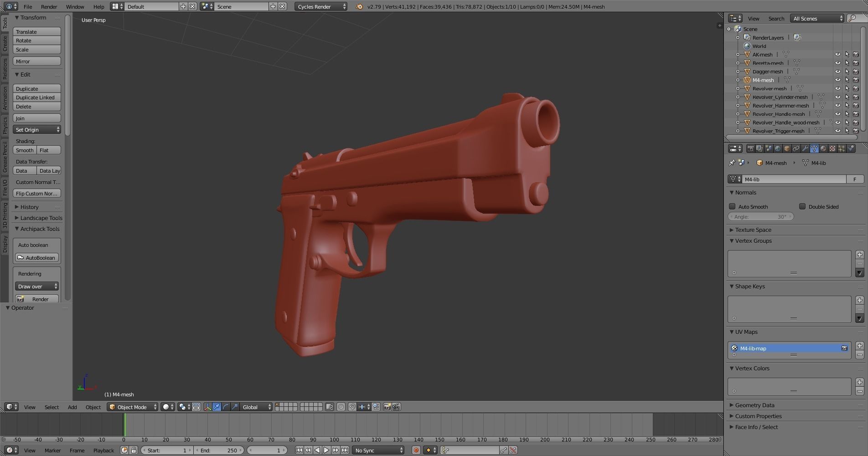Open the Object Mode dropdown
The width and height of the screenshot is (868, 456).
pyautogui.click(x=133, y=407)
